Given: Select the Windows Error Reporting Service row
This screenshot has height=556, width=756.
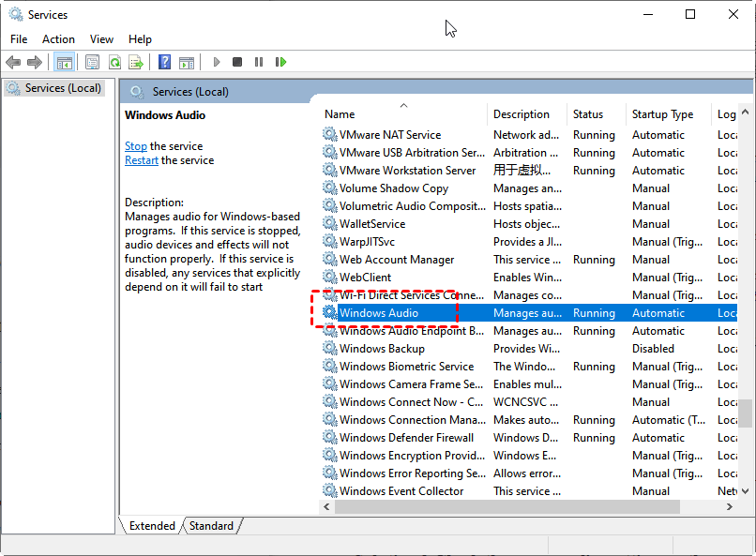Looking at the screenshot, I should coord(528,473).
